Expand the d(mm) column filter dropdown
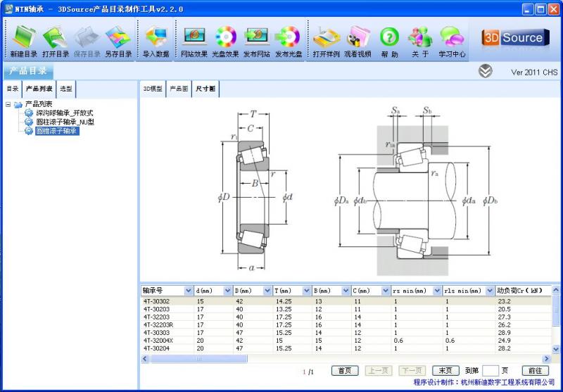The height and width of the screenshot is (392, 563). (228, 291)
